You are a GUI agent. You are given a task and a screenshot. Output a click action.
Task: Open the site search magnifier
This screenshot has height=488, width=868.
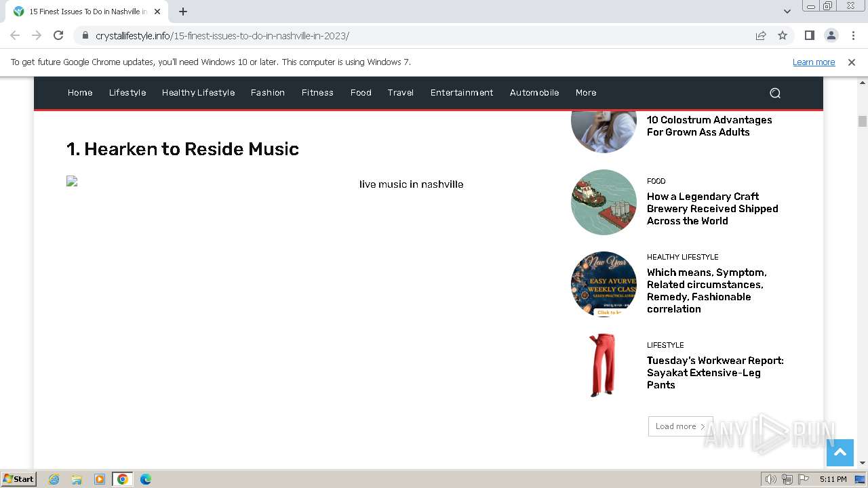point(775,93)
